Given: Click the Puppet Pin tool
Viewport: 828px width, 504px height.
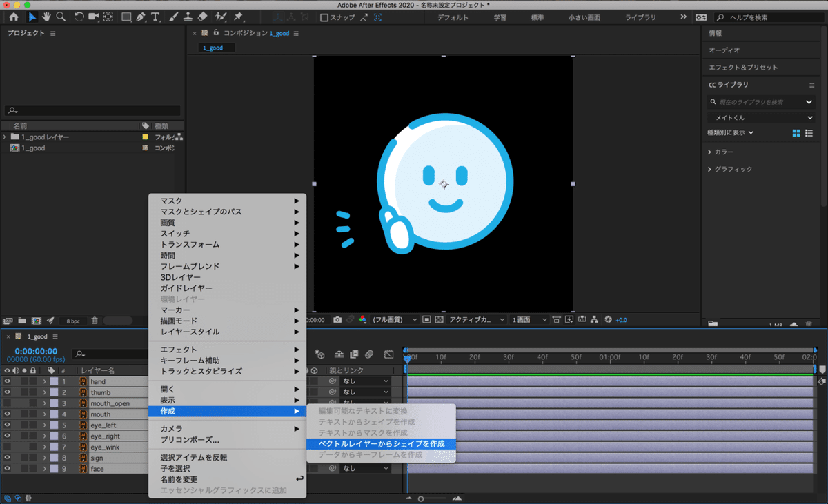Looking at the screenshot, I should [x=239, y=17].
